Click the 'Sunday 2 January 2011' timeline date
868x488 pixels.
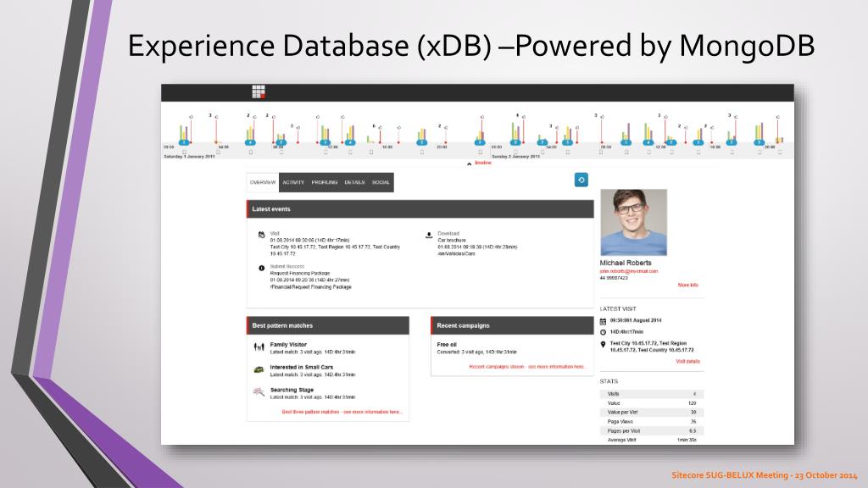(515, 157)
